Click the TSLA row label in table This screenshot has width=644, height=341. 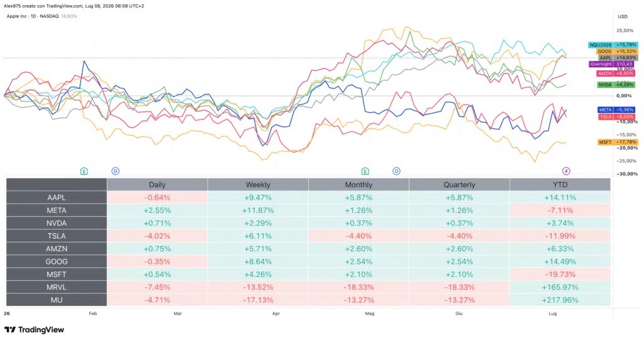pos(56,236)
